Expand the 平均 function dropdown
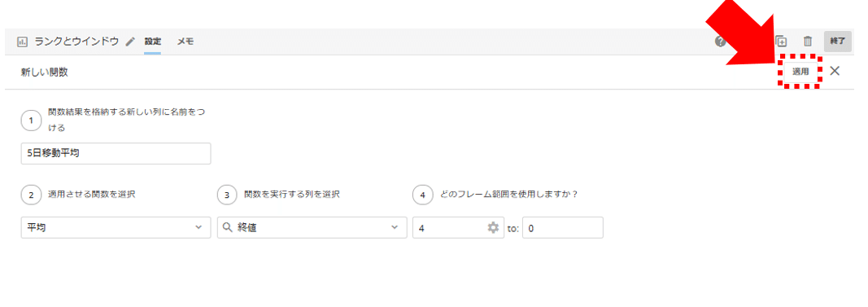 point(116,228)
